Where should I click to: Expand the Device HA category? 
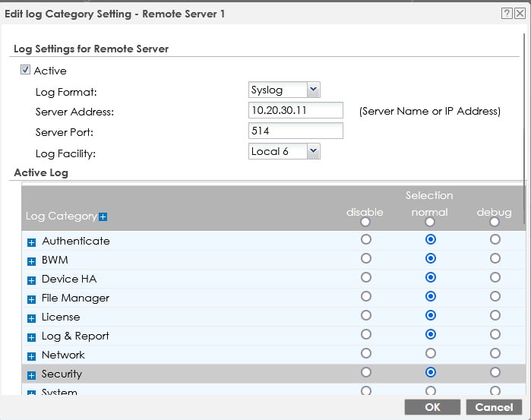(32, 280)
